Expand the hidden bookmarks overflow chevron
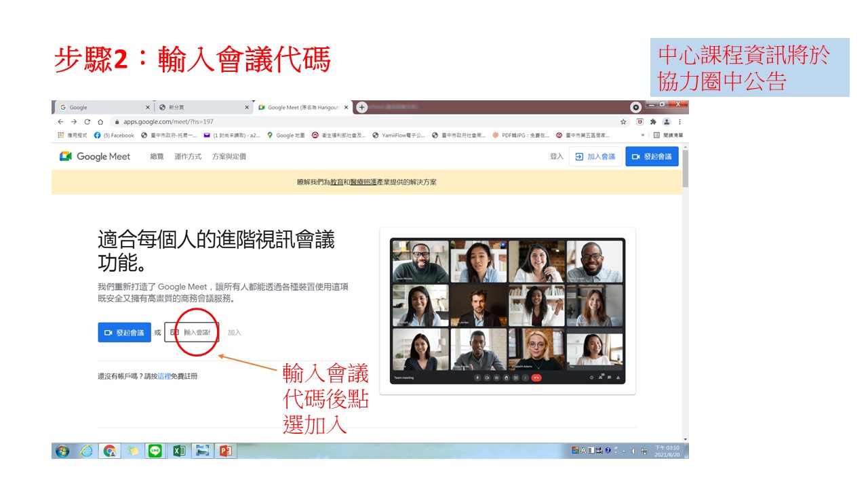Viewport: 868px width, 488px height. coord(643,135)
